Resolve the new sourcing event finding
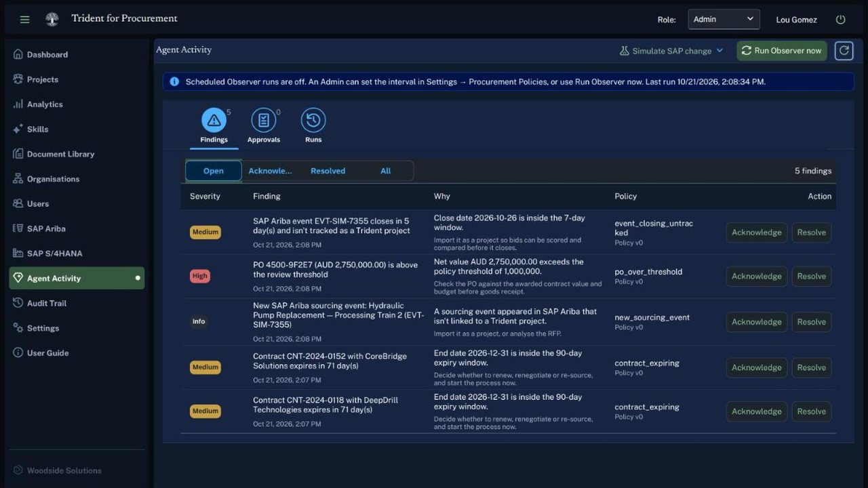This screenshot has width=868, height=488. pos(812,322)
